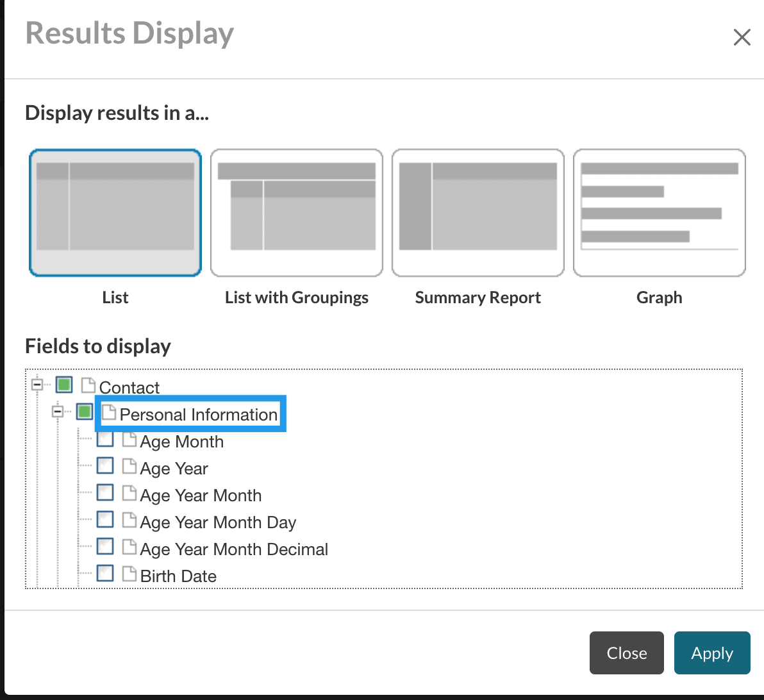Screen dimensions: 764x700
Task: Choose the List with Groupings layout icon
Action: [297, 213]
